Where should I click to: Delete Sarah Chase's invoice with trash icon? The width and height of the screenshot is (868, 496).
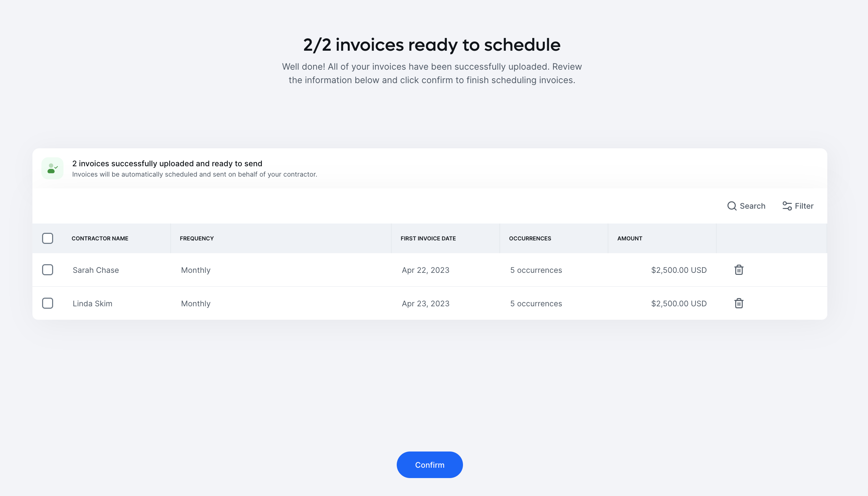[739, 270]
